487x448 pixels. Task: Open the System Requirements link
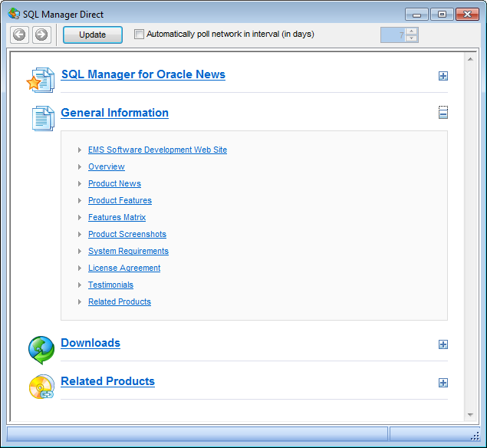pyautogui.click(x=128, y=251)
